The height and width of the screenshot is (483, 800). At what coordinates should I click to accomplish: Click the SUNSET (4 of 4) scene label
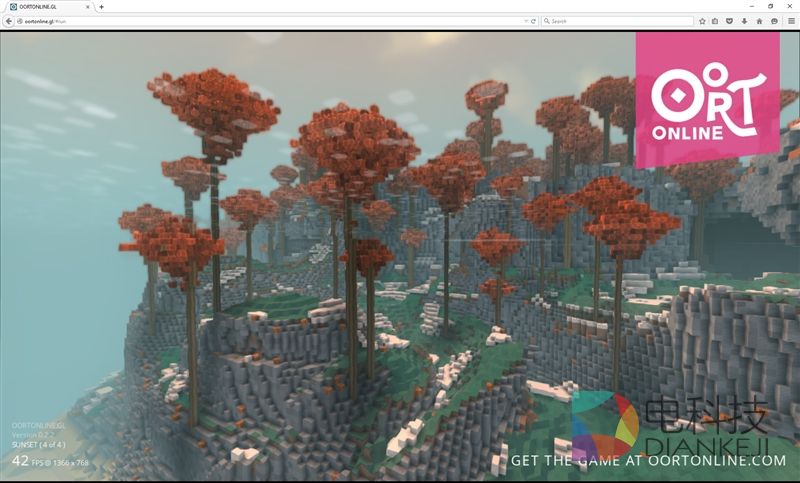(x=38, y=444)
